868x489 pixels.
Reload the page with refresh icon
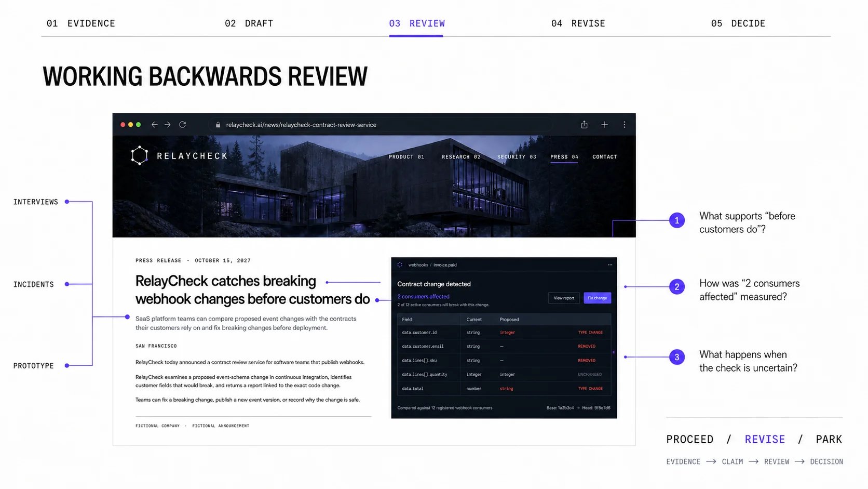tap(183, 125)
